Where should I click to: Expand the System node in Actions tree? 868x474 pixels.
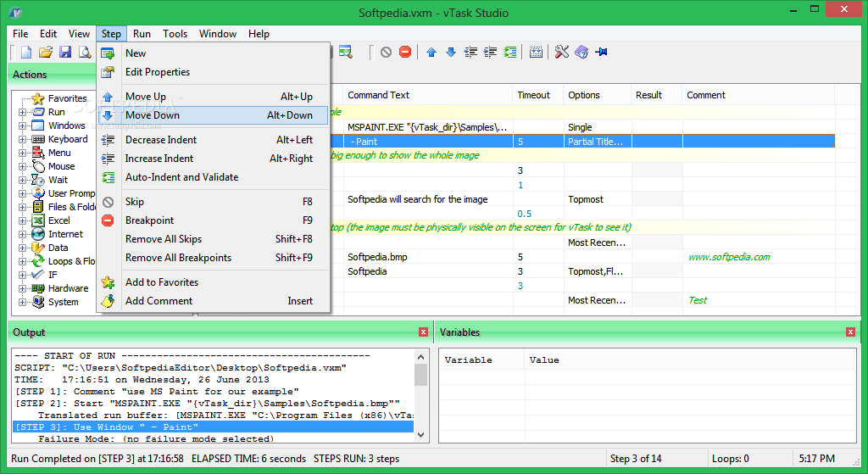[22, 302]
